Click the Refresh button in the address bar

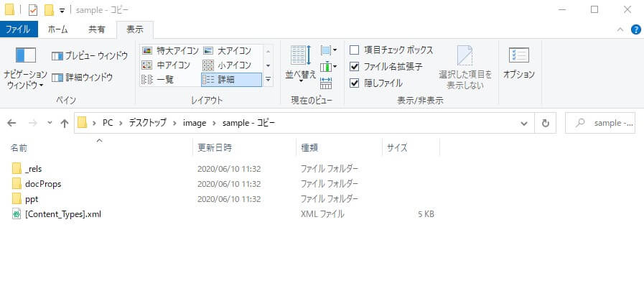click(546, 123)
